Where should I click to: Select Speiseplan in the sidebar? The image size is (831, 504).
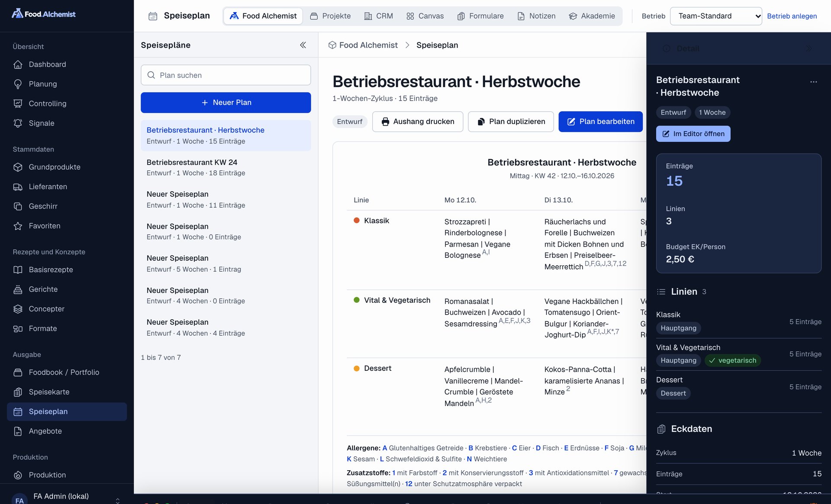[x=67, y=411]
